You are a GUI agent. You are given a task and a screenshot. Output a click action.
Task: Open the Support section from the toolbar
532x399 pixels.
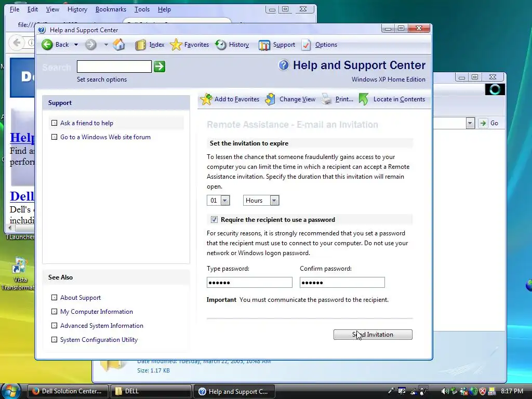tap(277, 45)
